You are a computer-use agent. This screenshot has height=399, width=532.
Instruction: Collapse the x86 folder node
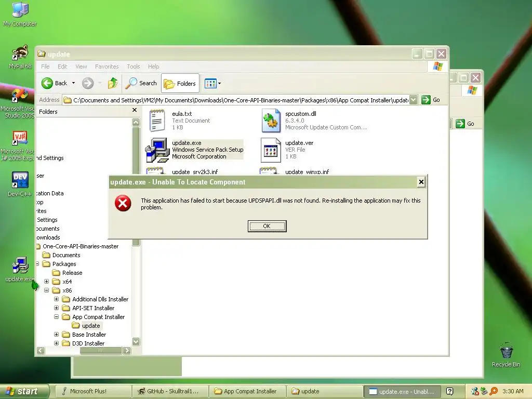[x=46, y=290]
